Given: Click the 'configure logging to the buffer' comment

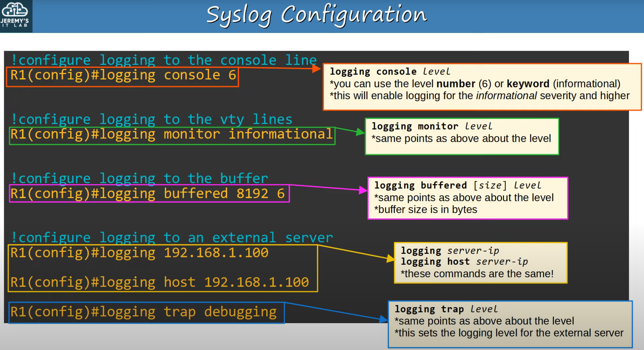Looking at the screenshot, I should click(140, 178).
